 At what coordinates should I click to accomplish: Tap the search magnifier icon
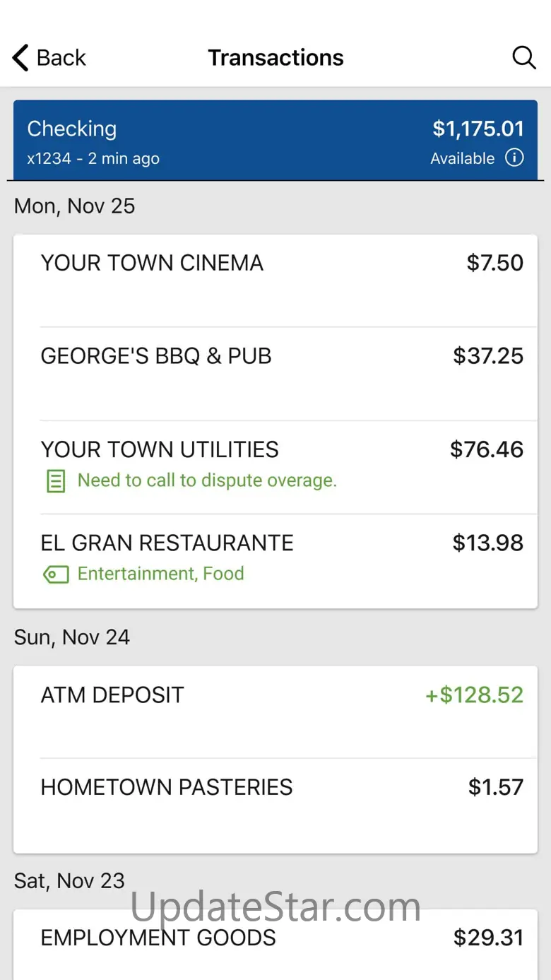pyautogui.click(x=523, y=57)
